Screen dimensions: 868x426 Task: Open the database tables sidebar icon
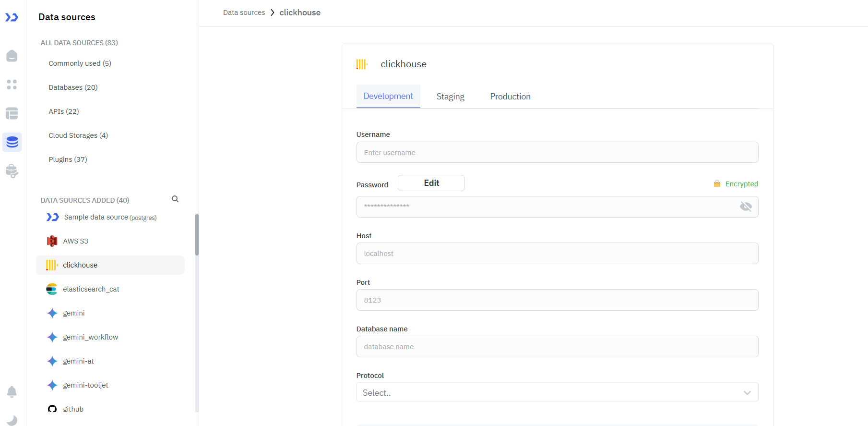tap(12, 113)
